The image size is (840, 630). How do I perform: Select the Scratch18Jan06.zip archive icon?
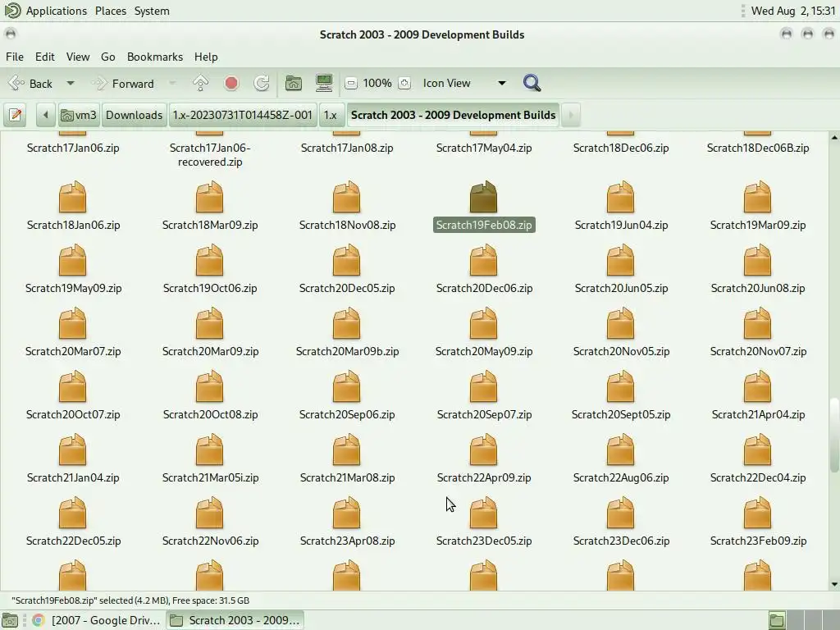pos(72,197)
